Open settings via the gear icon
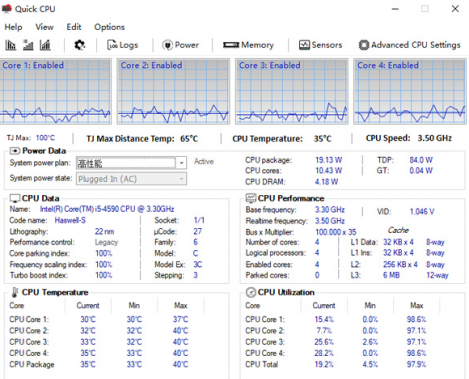Screen dimensions: 469x379 [x=79, y=45]
